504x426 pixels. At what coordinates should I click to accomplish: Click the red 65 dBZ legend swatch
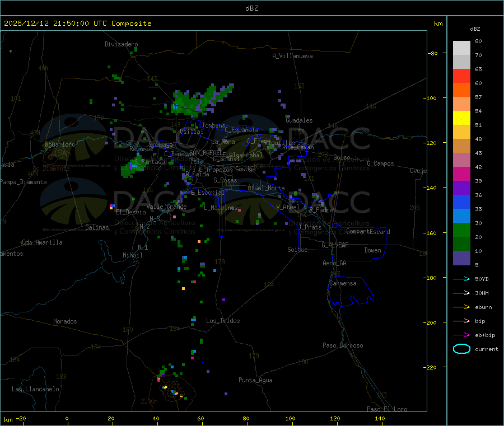pos(461,76)
